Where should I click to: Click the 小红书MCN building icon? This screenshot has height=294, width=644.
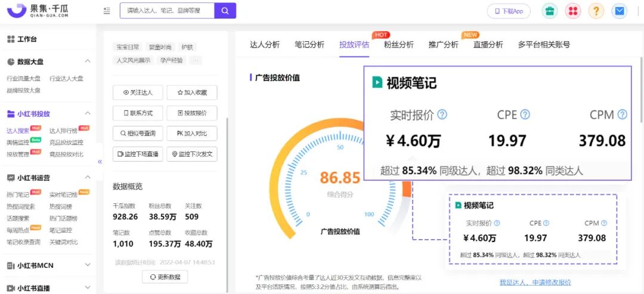click(11, 265)
